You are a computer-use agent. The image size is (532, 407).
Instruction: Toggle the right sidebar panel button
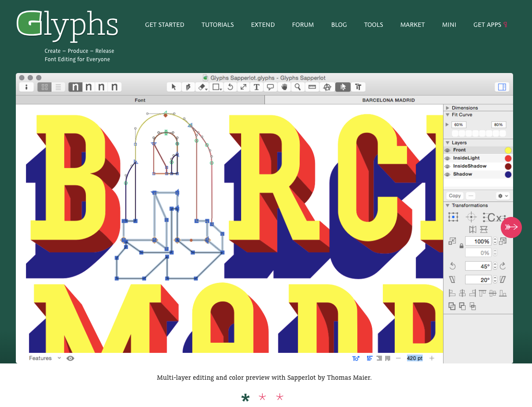point(502,87)
